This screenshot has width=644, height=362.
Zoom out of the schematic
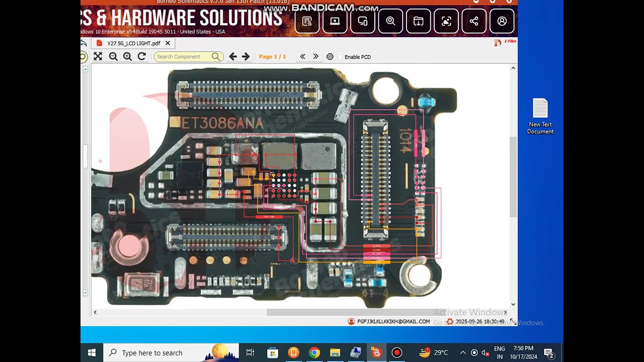113,56
